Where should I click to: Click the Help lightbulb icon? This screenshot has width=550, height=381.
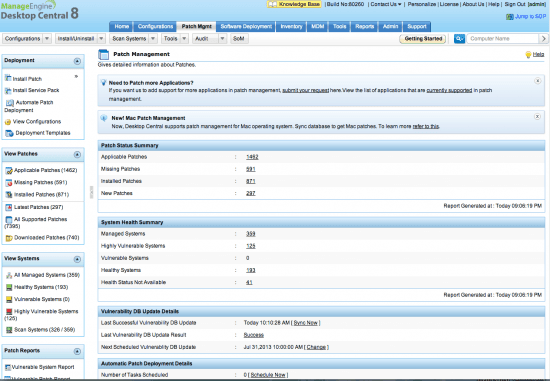[x=528, y=54]
